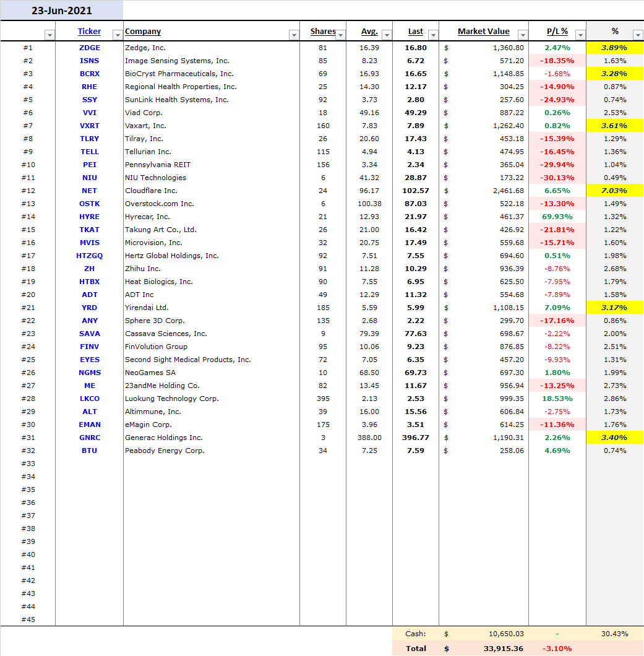Open the Ticker column filter dropdown

(118, 35)
